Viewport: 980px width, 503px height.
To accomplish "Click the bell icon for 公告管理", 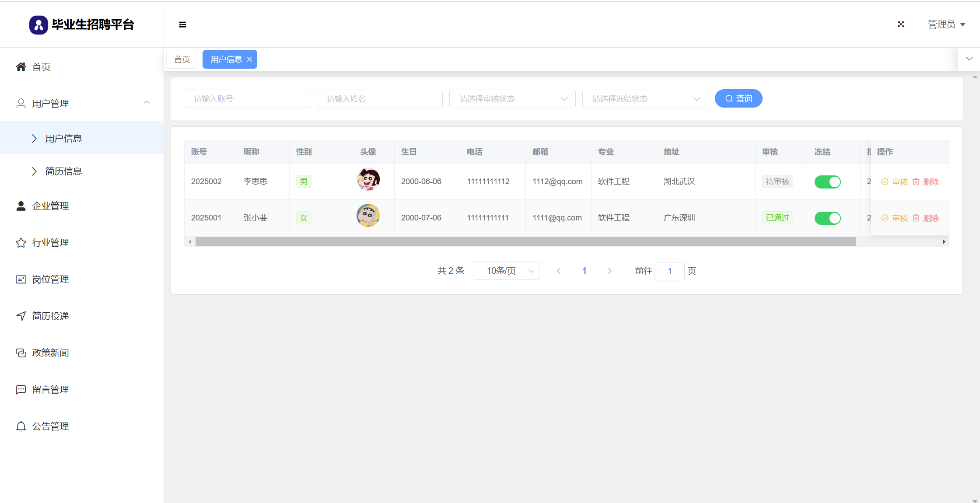I will point(21,426).
